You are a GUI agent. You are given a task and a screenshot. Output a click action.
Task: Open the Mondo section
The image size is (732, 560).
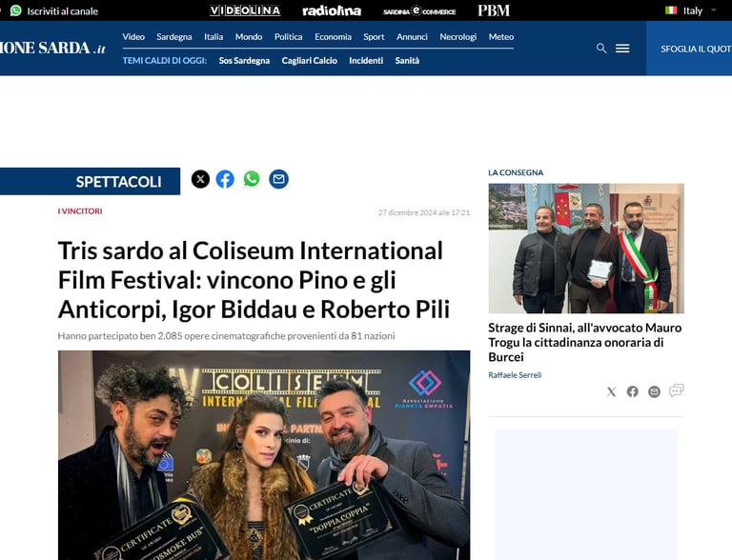pyautogui.click(x=249, y=37)
